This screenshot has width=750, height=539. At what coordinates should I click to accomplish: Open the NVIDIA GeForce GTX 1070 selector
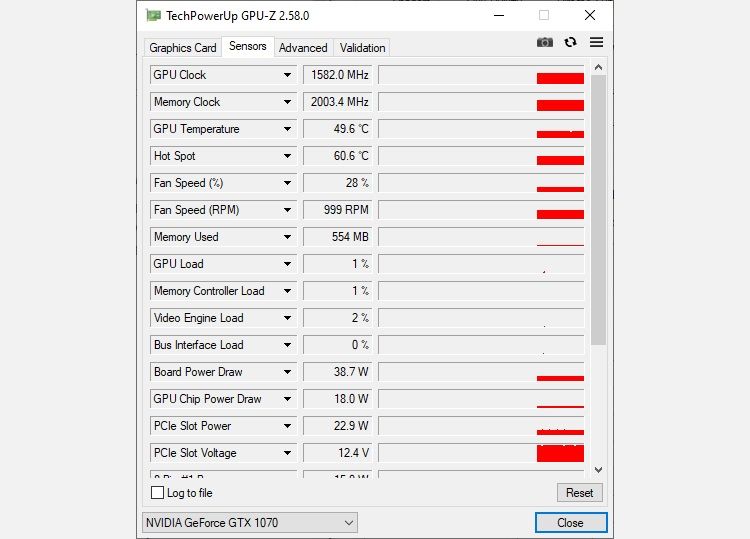[x=250, y=523]
